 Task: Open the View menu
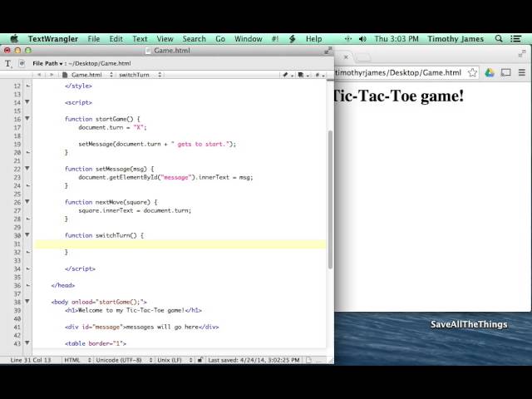click(165, 39)
